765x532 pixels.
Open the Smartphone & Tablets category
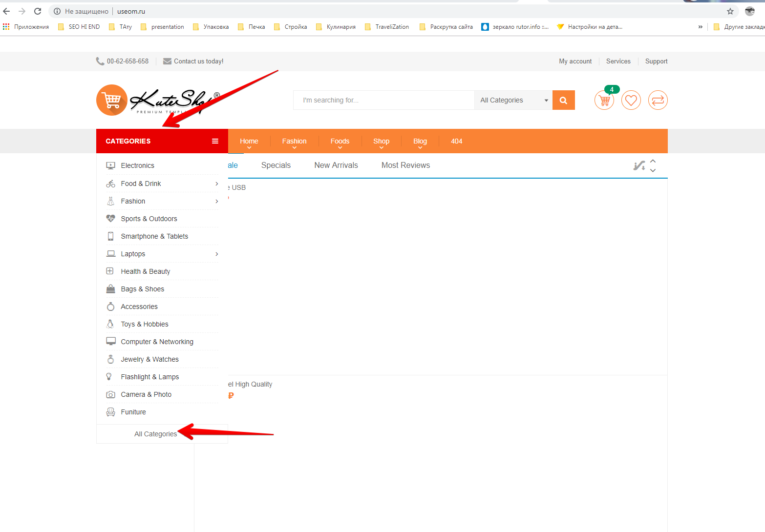pos(154,236)
